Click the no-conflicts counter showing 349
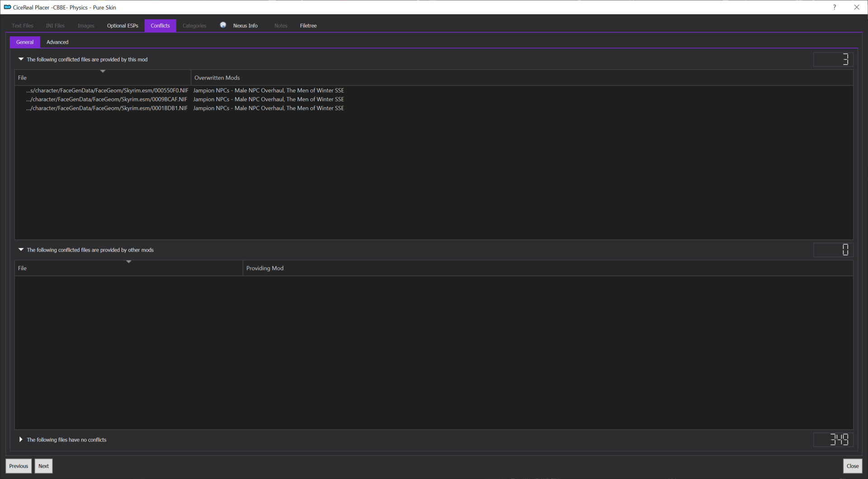This screenshot has width=868, height=479. tap(833, 440)
